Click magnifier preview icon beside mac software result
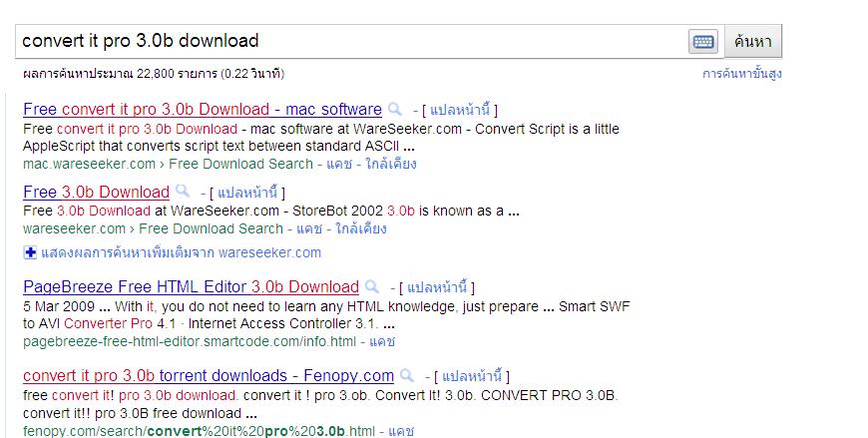Screen dimensions: 868x438 395,110
